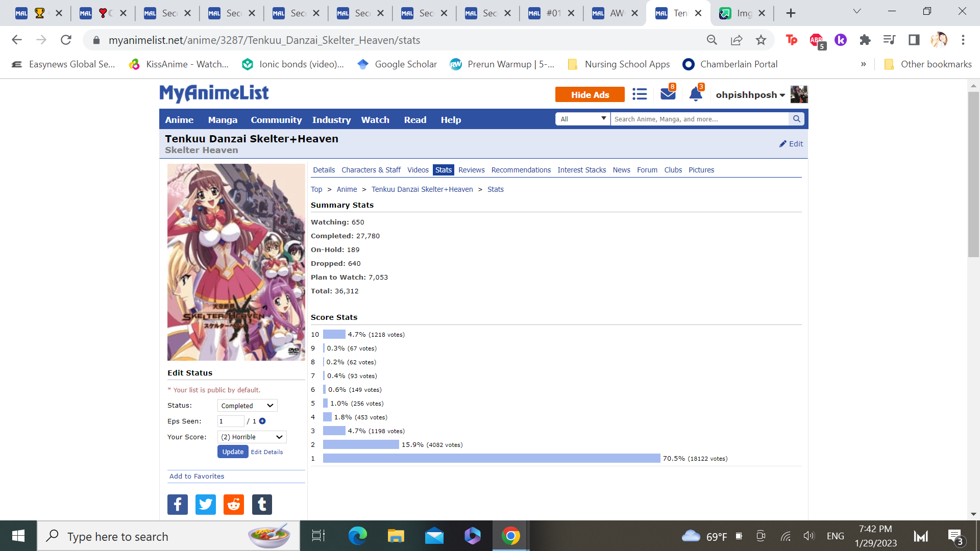
Task: Open the Other bookmarks folder
Action: [x=927, y=64]
